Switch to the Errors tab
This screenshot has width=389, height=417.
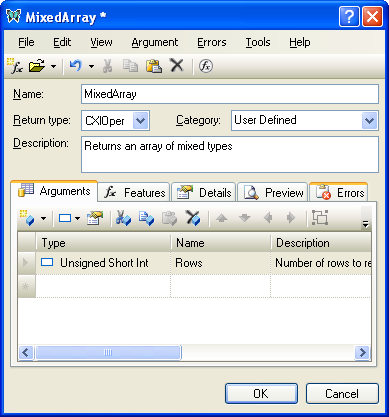click(x=339, y=192)
